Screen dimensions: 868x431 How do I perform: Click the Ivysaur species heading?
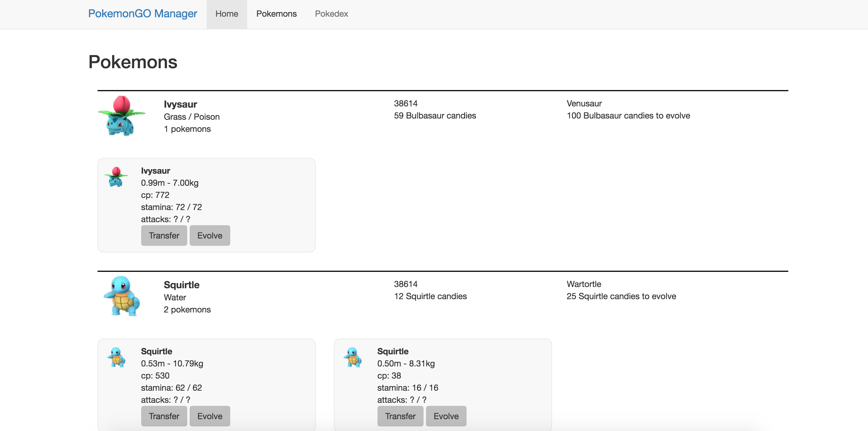coord(180,104)
